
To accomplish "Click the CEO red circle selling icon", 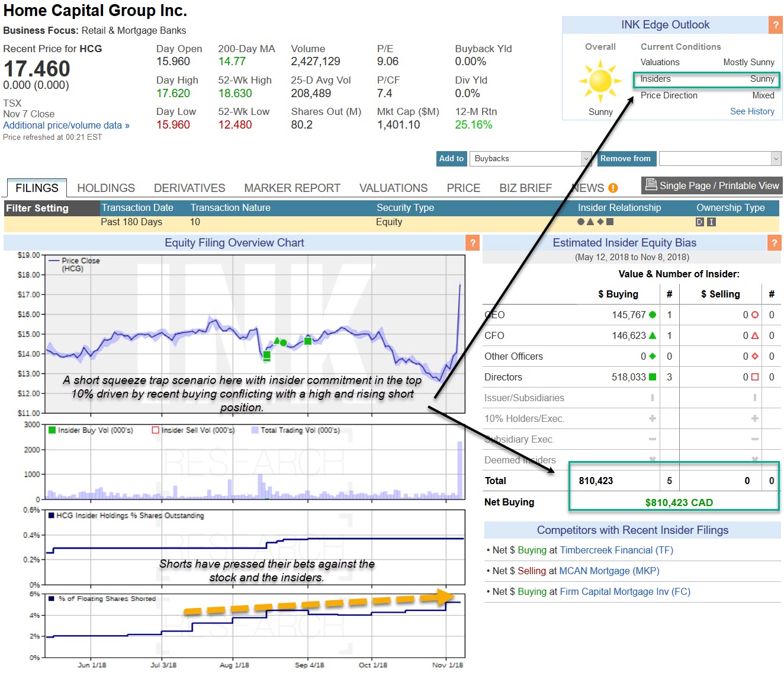I will click(x=755, y=315).
